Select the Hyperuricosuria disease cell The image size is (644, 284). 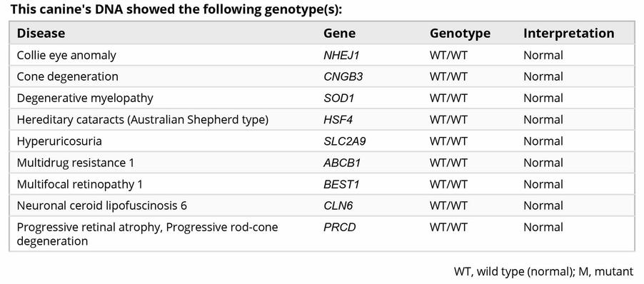point(59,141)
